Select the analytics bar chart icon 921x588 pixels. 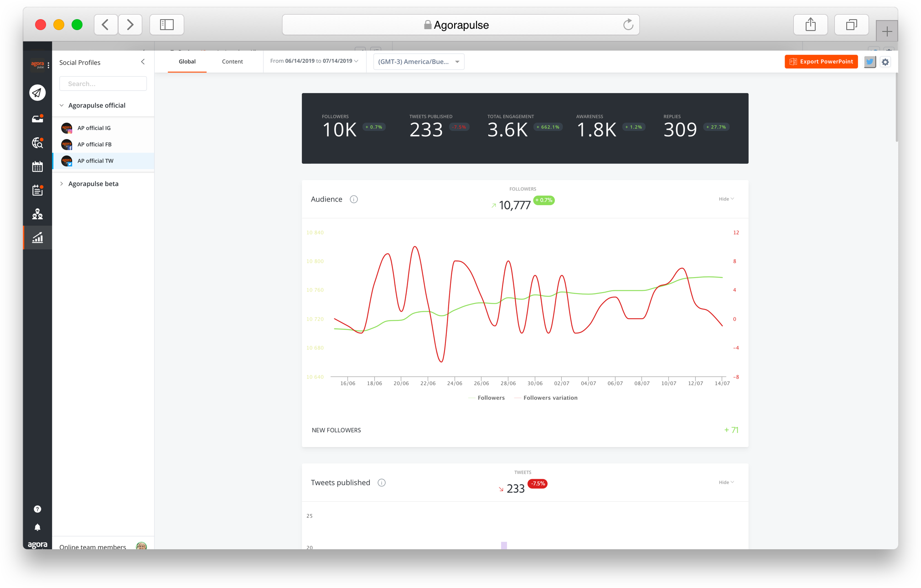tap(37, 237)
